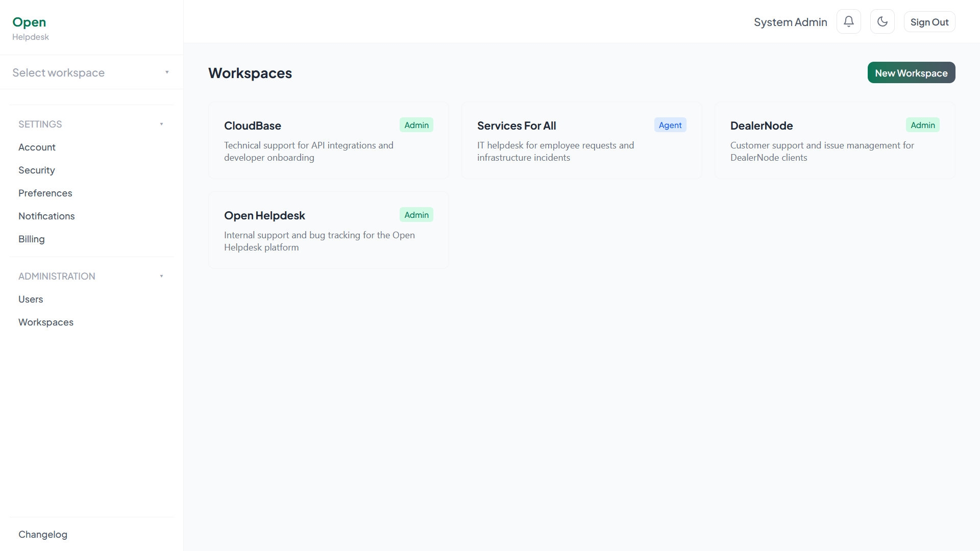Go to Account settings
This screenshot has width=980, height=551.
pyautogui.click(x=37, y=147)
